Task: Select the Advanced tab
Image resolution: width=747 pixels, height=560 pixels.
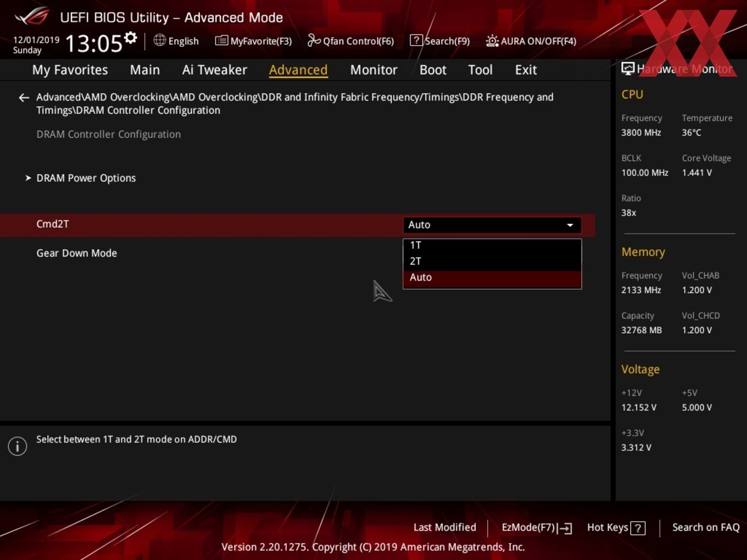Action: click(298, 70)
